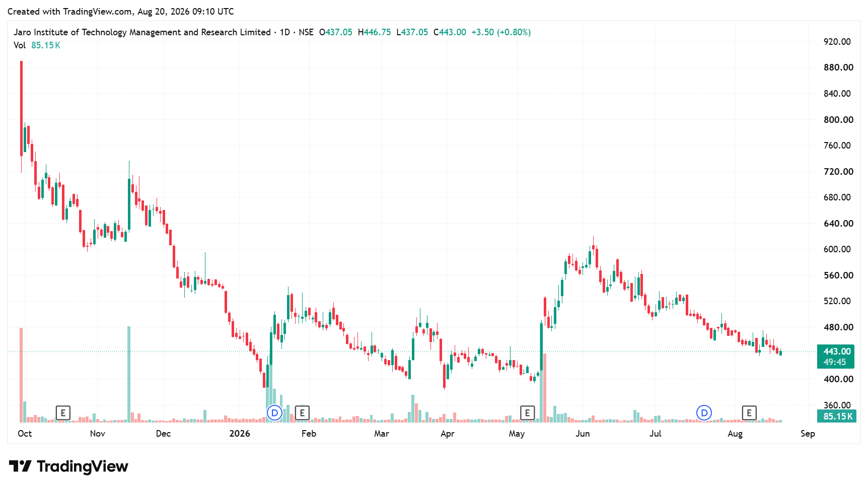Click the Dec label on the time axis
The image size is (868, 489).
(164, 434)
